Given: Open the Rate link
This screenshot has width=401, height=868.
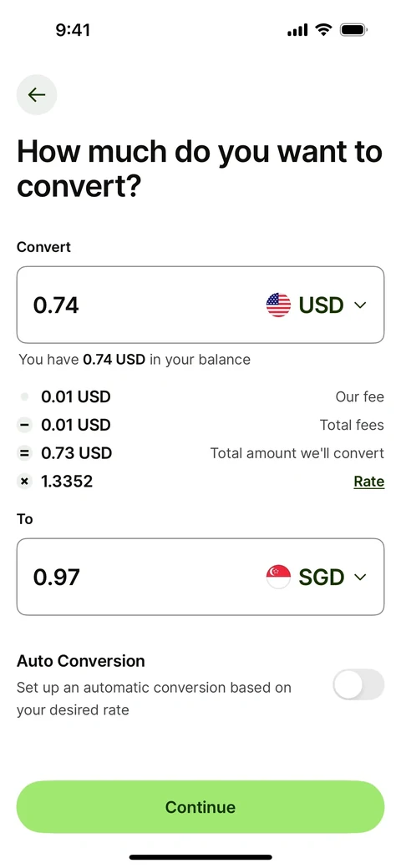Looking at the screenshot, I should pyautogui.click(x=369, y=482).
